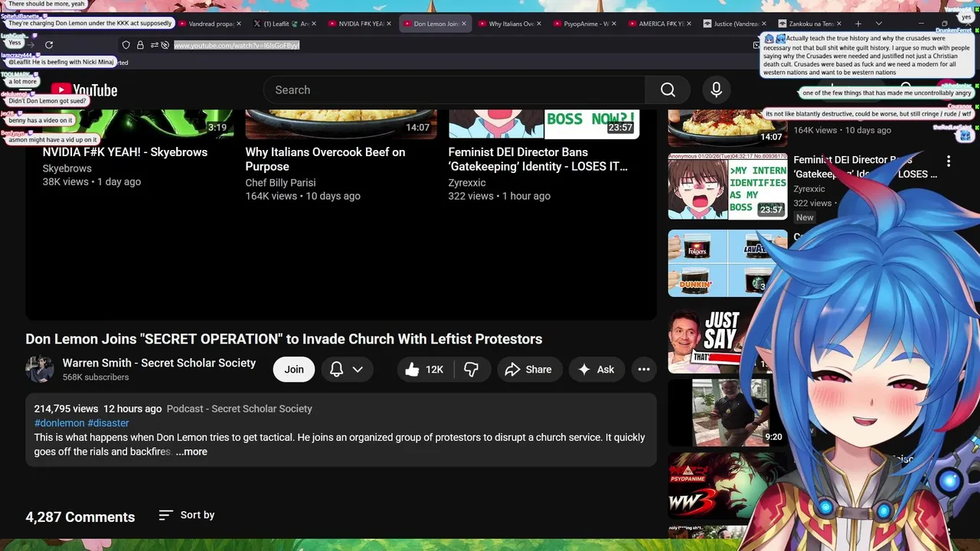
Task: Close the Don Lemon Joins tab
Action: point(464,24)
